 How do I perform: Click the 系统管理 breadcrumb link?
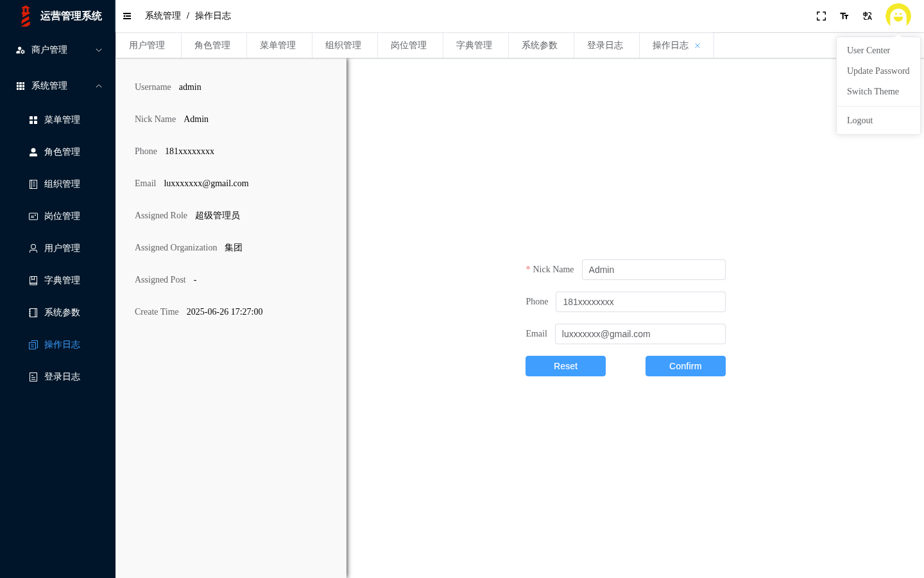click(x=163, y=16)
